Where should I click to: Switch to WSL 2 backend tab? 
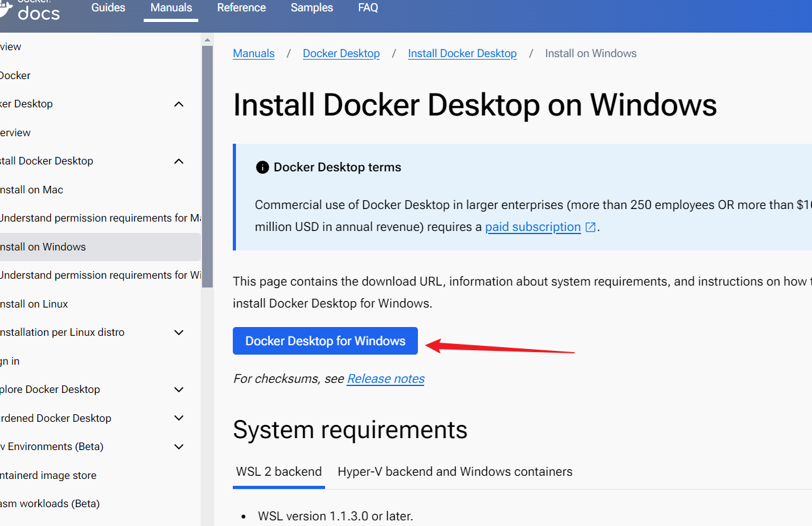[x=279, y=472]
